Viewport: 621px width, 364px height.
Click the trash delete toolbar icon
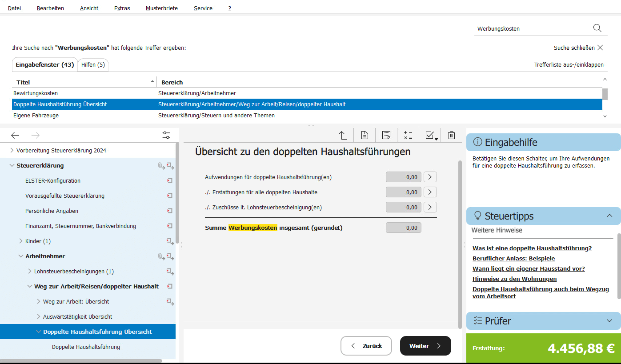452,135
